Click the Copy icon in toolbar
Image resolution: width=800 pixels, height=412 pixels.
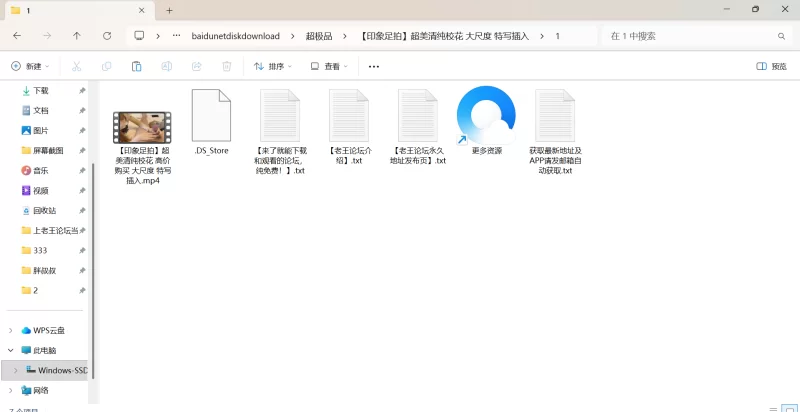point(107,66)
